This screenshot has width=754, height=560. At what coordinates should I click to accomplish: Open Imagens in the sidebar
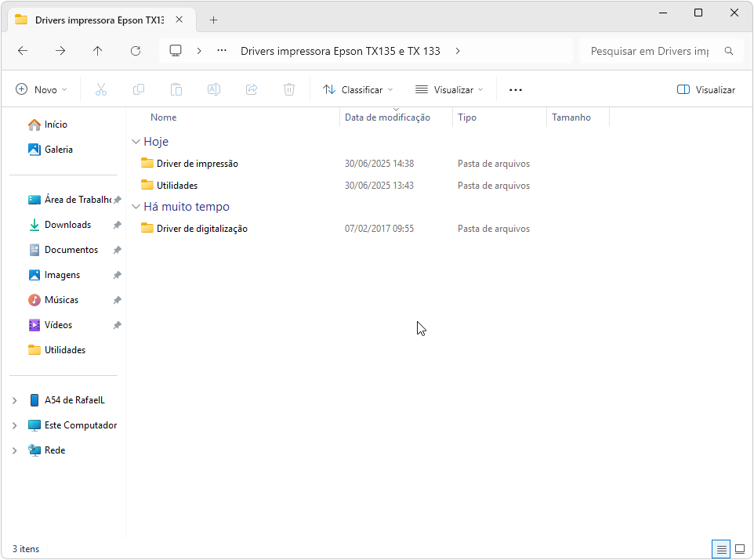[54, 274]
